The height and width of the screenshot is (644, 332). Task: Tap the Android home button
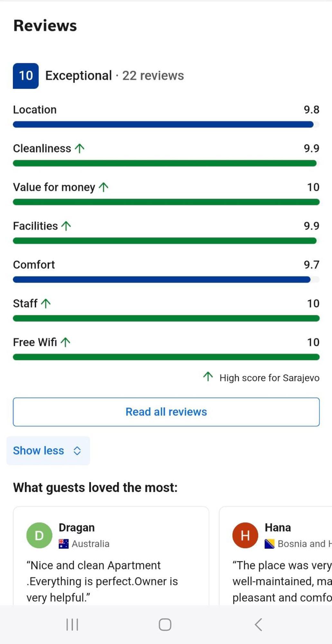(165, 625)
